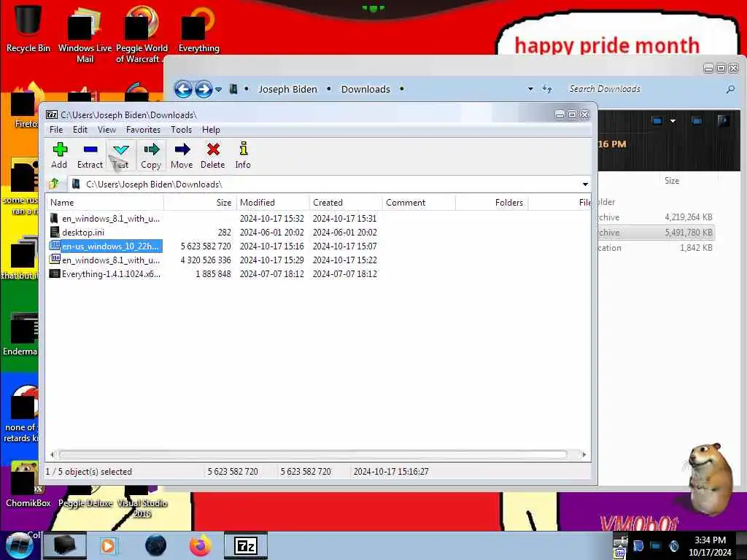This screenshot has height=560, width=747.
Task: Click the Firefox taskbar icon
Action: [201, 545]
